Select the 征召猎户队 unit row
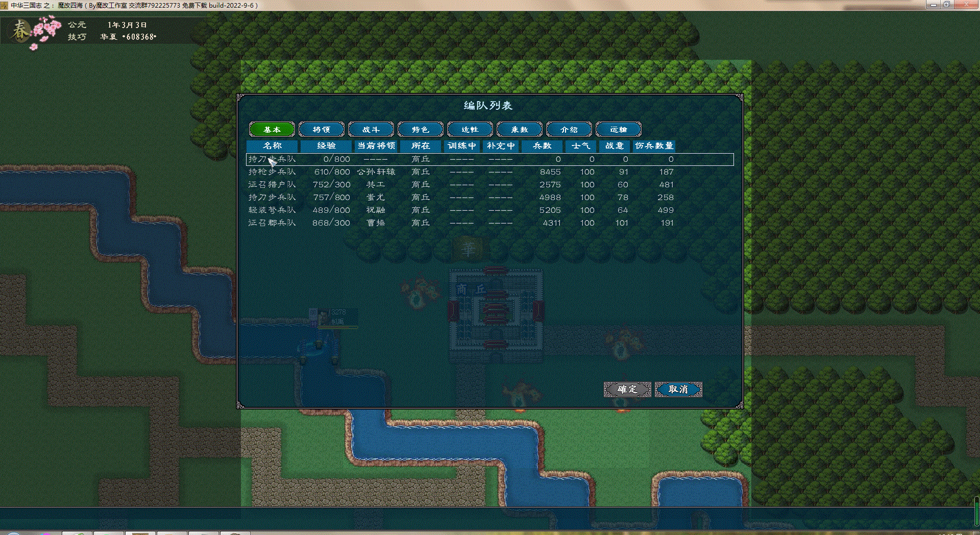The height and width of the screenshot is (535, 980). [x=489, y=185]
